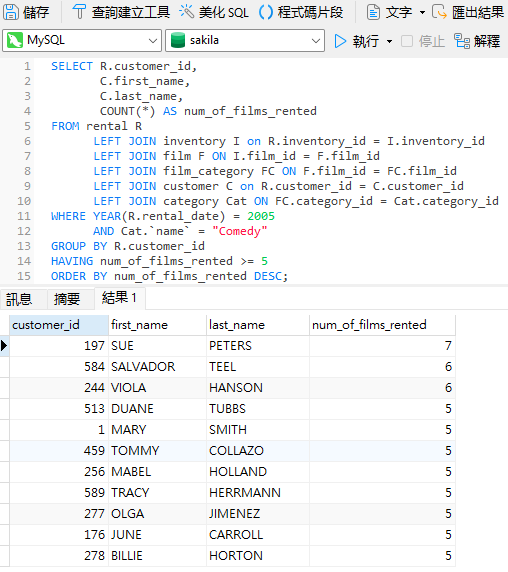This screenshot has width=508, height=572.
Task: Select the PETERS last name cell
Action: point(258,345)
